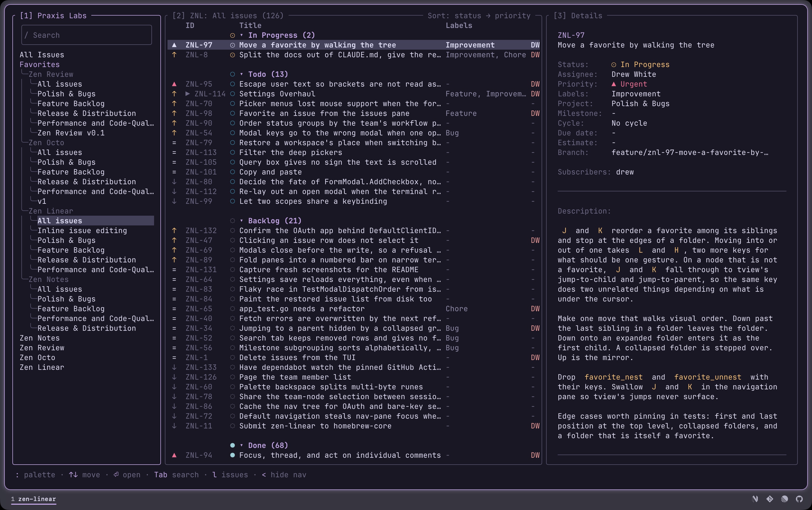Click the git icon in bottom status bar

pos(770,499)
